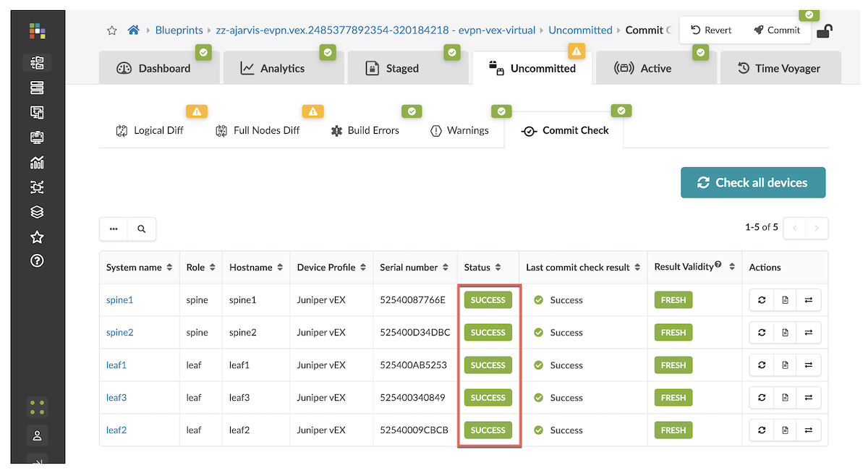This screenshot has height=473, width=868.
Task: Open the leaf2 system link
Action: click(x=116, y=430)
